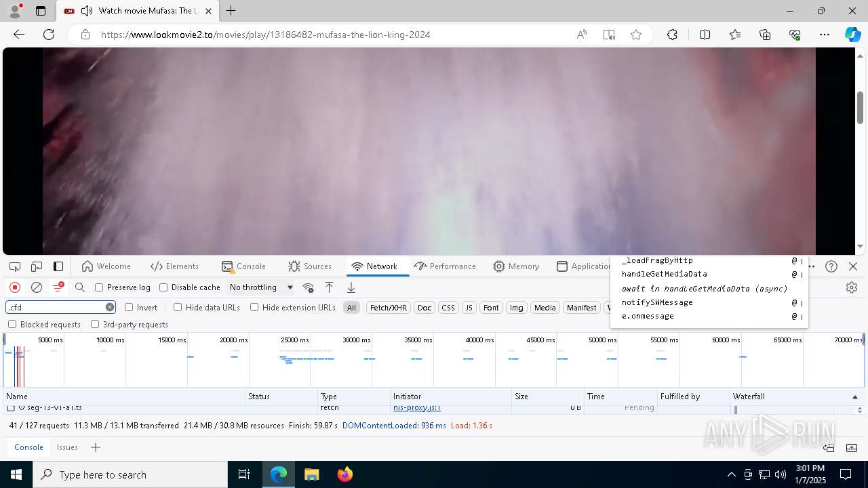Import HAR file with up arrow
This screenshot has height=488, width=868.
[329, 287]
